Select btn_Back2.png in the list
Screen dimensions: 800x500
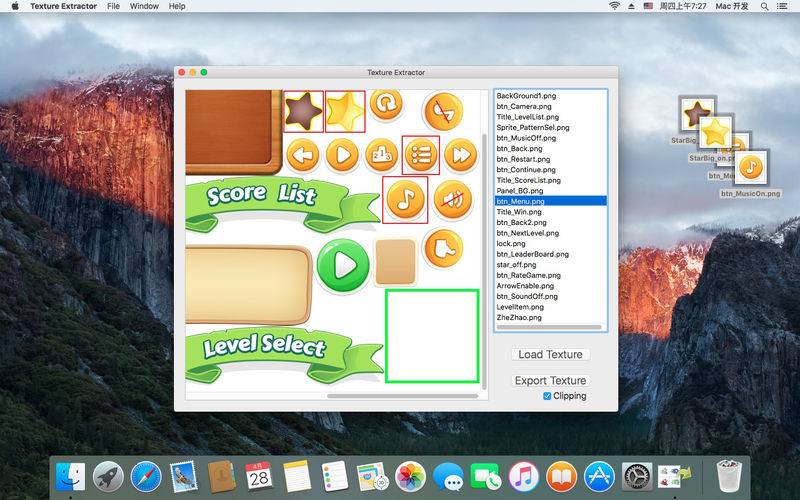tap(551, 222)
